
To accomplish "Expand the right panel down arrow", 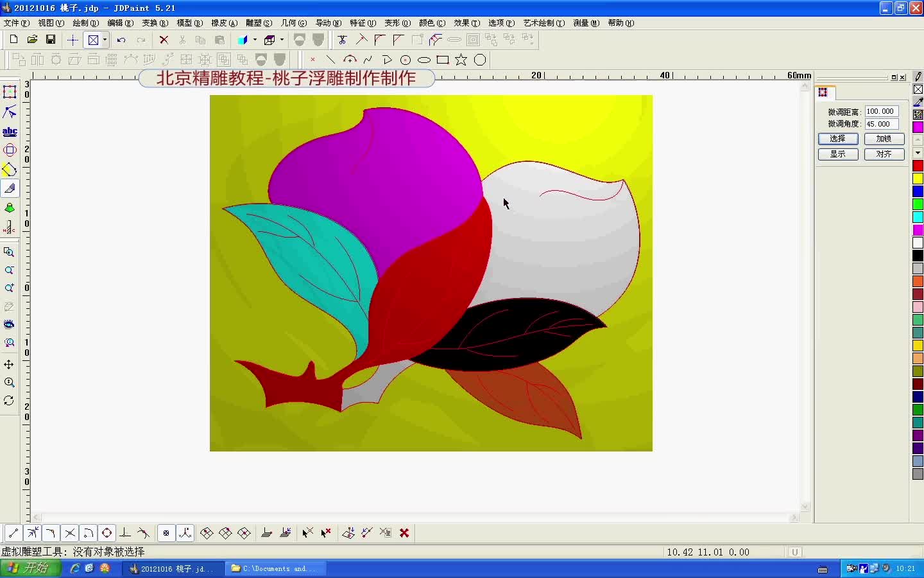I will [x=918, y=152].
